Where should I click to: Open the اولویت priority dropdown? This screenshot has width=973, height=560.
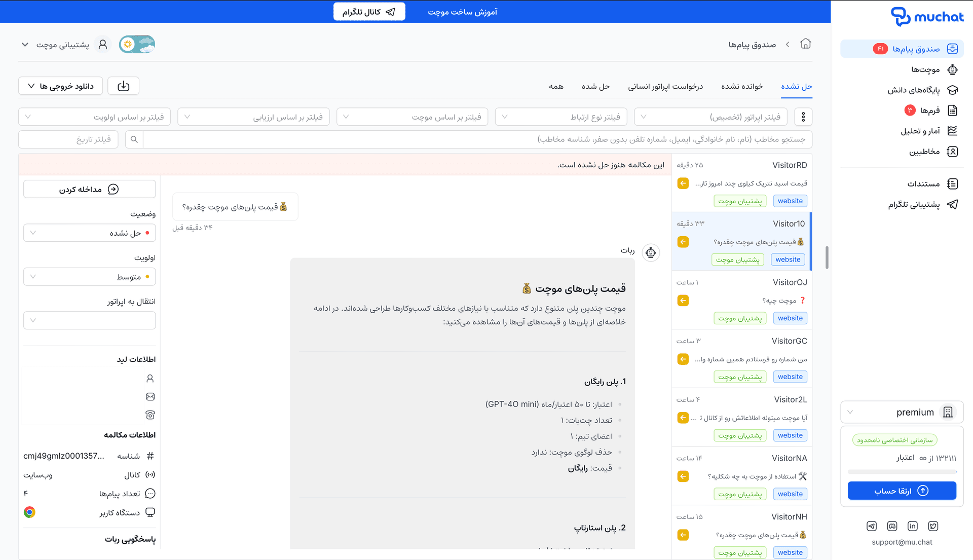(90, 277)
